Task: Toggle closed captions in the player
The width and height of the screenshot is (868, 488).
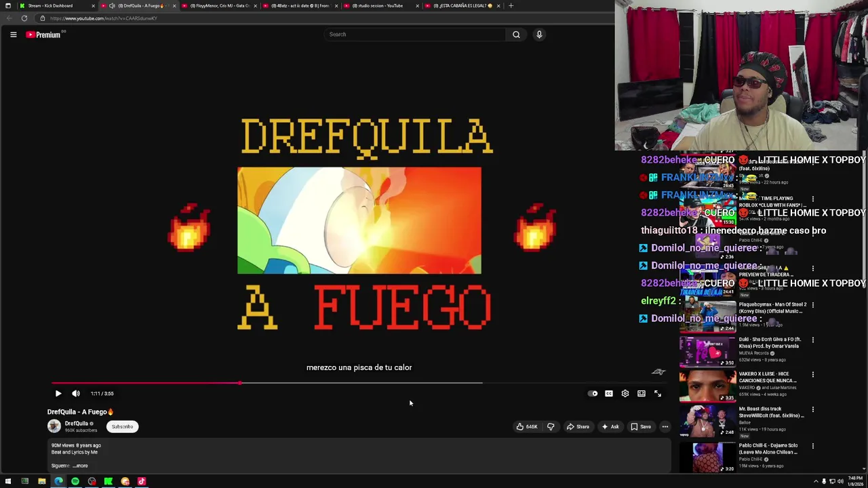Action: [x=609, y=393]
